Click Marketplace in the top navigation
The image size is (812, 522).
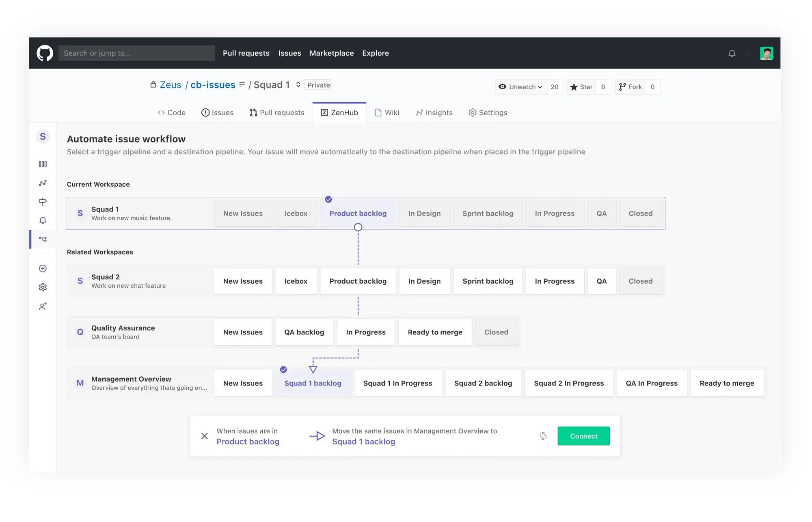coord(332,53)
